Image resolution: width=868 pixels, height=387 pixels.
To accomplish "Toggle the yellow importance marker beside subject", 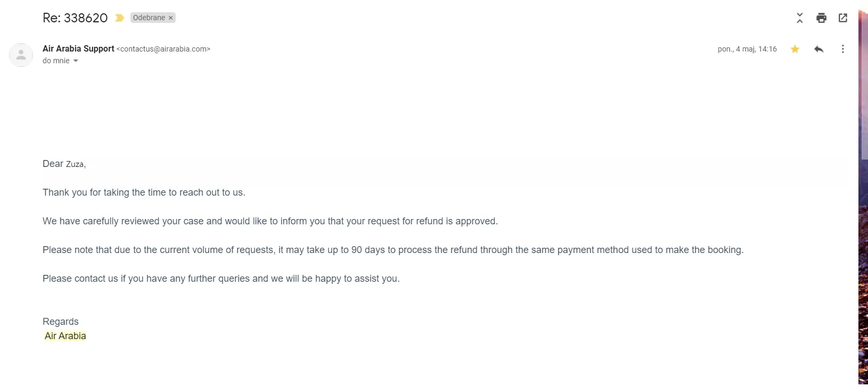I will 120,18.
